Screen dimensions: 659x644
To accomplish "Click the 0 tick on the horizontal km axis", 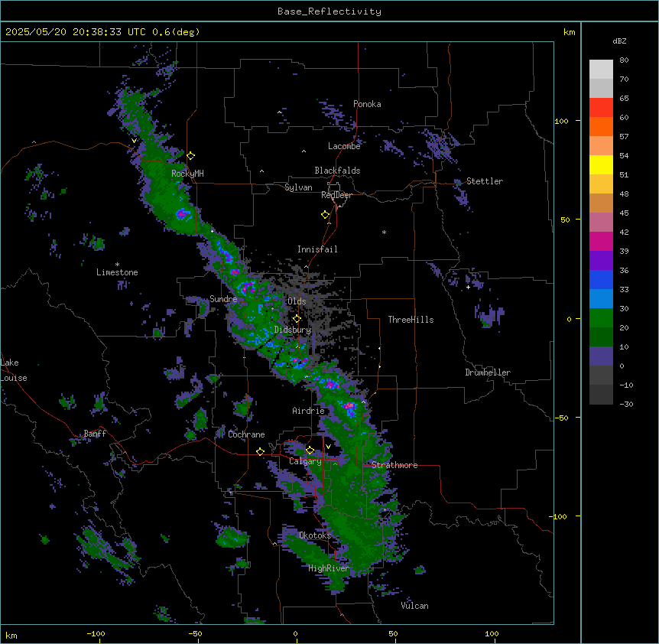I will tap(295, 633).
